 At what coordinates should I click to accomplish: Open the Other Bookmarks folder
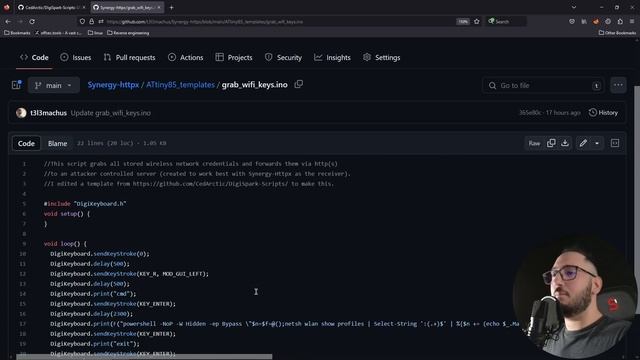tap(617, 33)
